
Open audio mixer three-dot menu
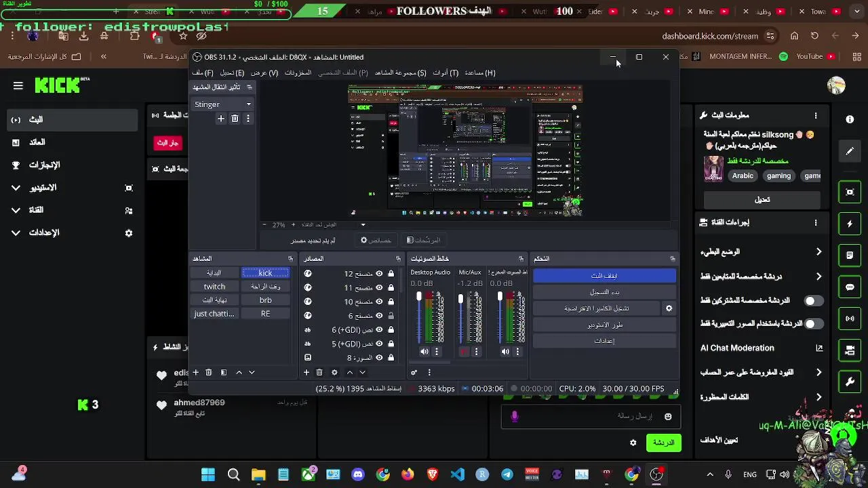pos(429,372)
